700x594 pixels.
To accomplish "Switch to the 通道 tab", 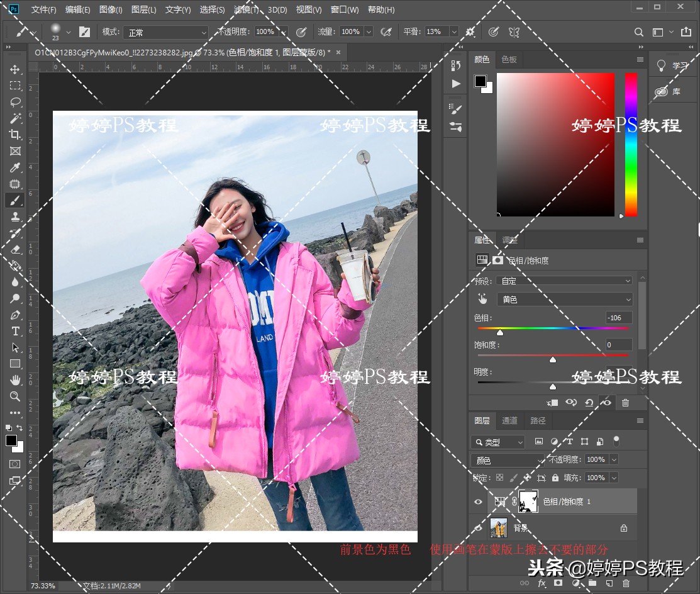I will (x=509, y=420).
